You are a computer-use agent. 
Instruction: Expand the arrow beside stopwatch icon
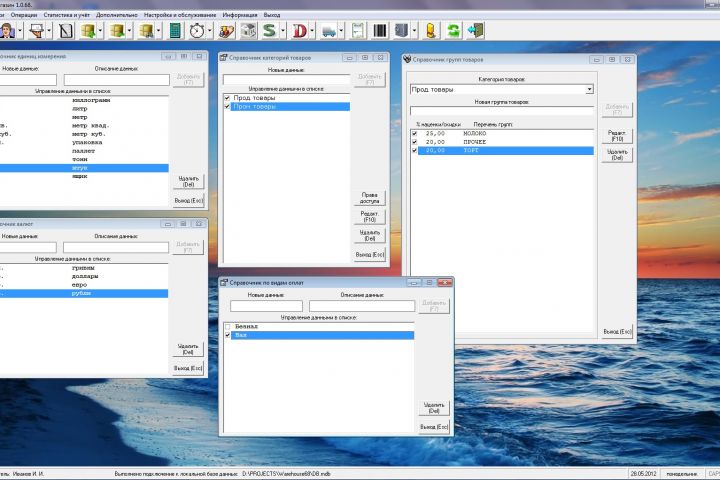tap(210, 31)
